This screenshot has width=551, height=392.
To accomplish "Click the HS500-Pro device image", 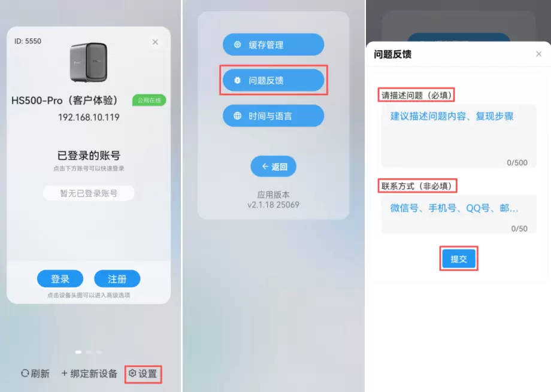I will pos(89,62).
